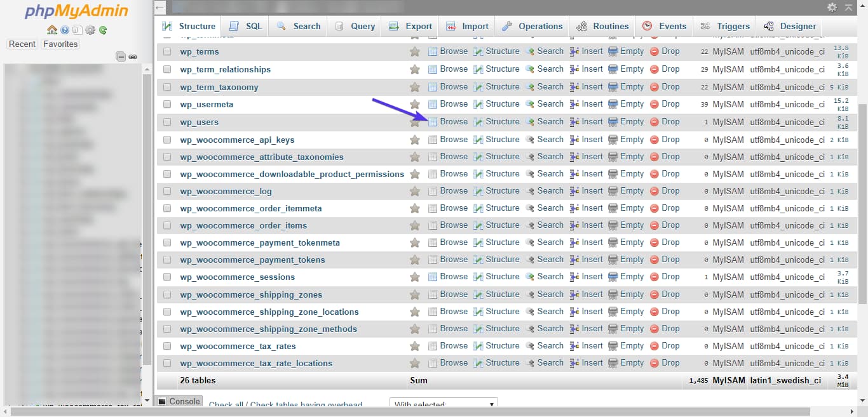
Task: Open the phpMyAdmin home page icon
Action: click(52, 30)
